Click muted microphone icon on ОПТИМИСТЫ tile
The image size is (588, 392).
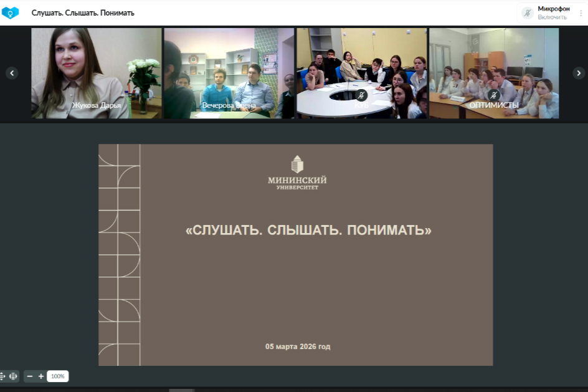coord(493,95)
